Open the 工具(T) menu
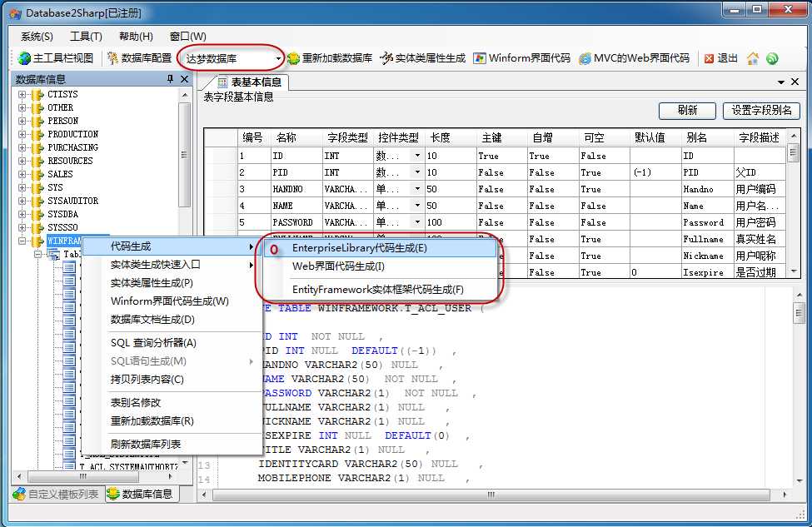The height and width of the screenshot is (527, 812). point(86,37)
